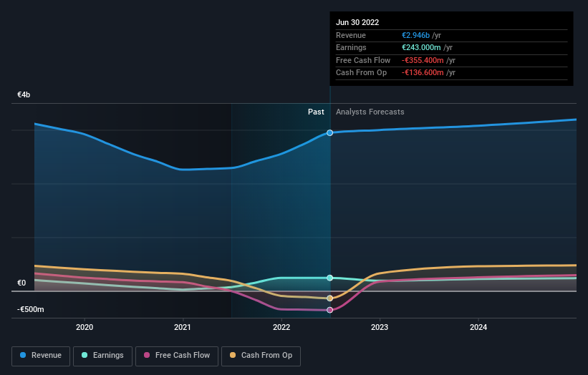The width and height of the screenshot is (588, 375).
Task: Toggle the Earnings legend button
Action: pos(102,356)
